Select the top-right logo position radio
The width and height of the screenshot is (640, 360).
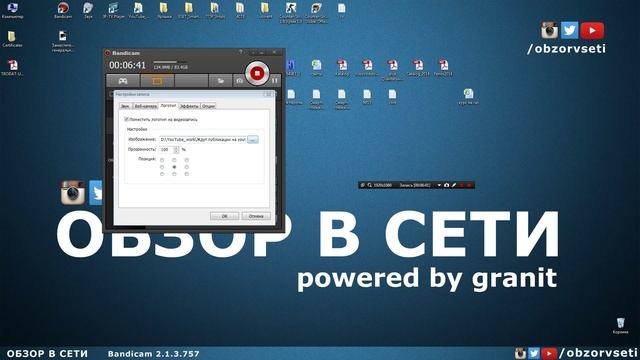(x=187, y=160)
